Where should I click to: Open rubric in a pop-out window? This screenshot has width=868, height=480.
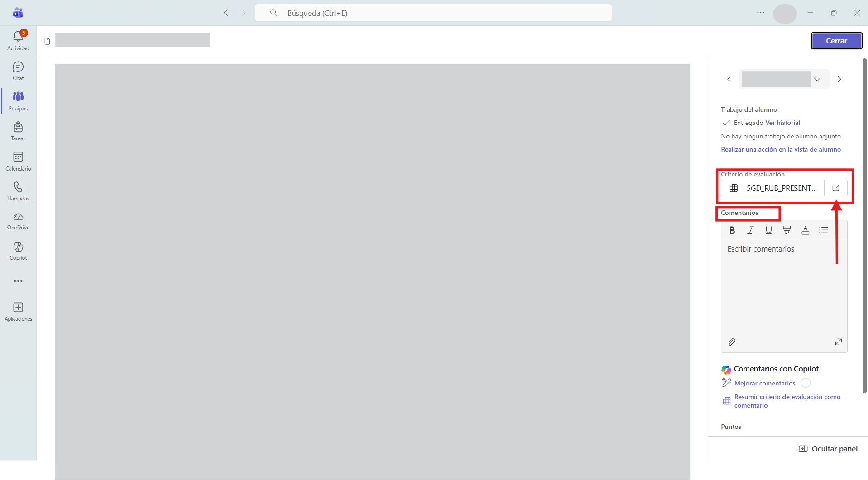tap(836, 188)
